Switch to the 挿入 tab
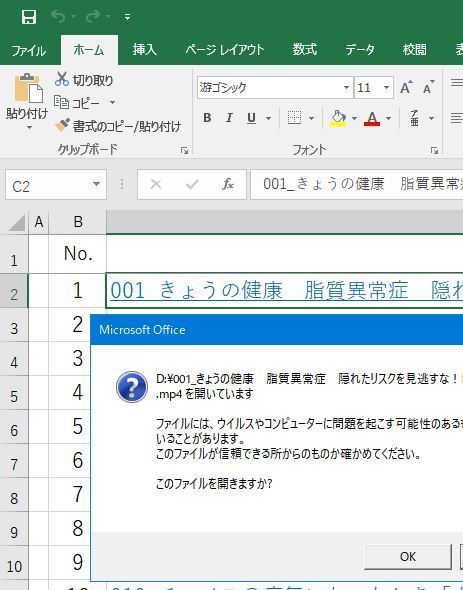463x590 pixels. tap(144, 50)
